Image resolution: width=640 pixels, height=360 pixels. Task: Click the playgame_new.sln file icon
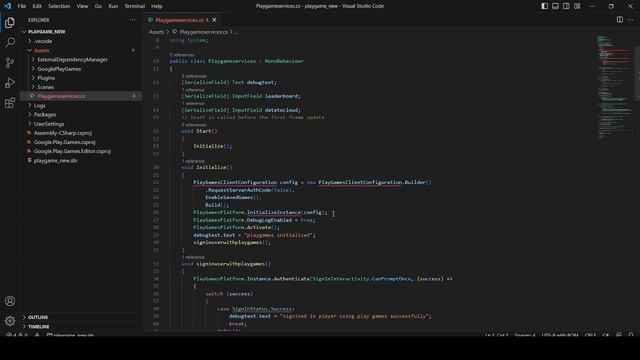pyautogui.click(x=29, y=160)
